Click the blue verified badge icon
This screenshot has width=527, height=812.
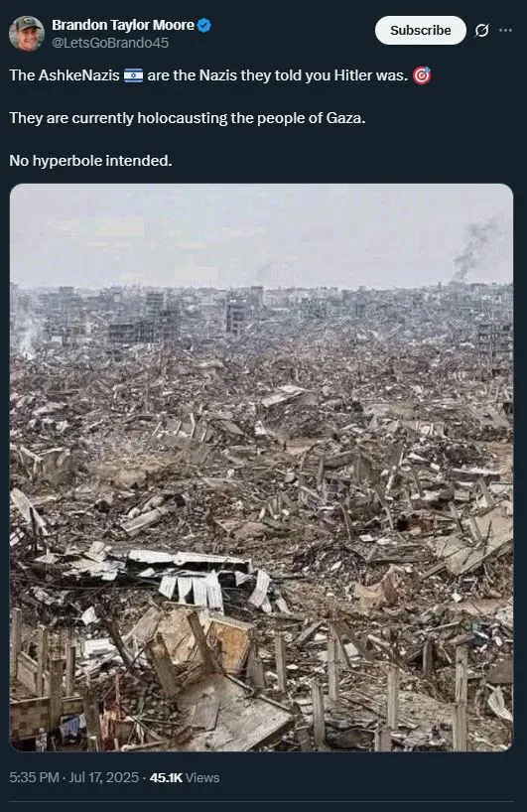click(x=204, y=25)
